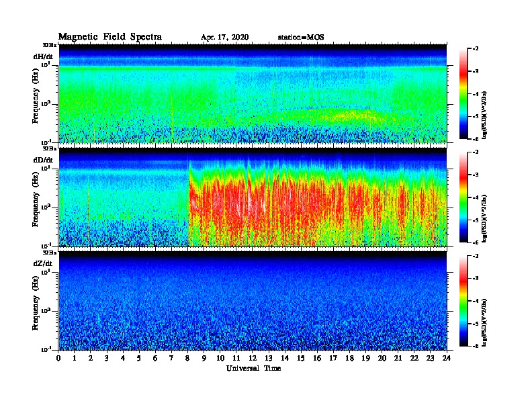The image size is (532, 411).
Task: Click hour tick label "14" on time axis
Action: [x=285, y=359]
